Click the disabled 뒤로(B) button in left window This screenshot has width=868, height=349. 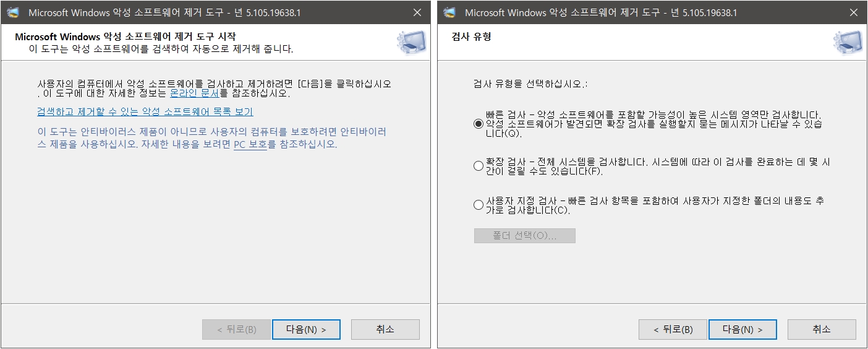pyautogui.click(x=236, y=329)
